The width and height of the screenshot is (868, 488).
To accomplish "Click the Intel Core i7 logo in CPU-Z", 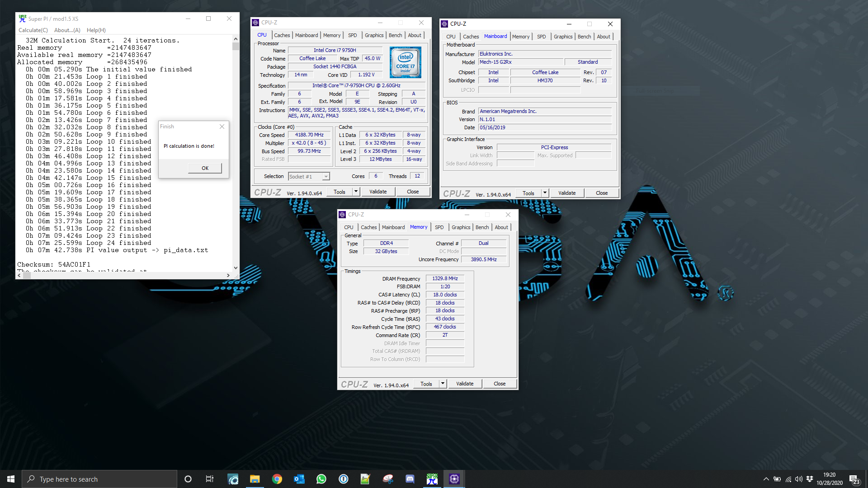I will pyautogui.click(x=406, y=62).
